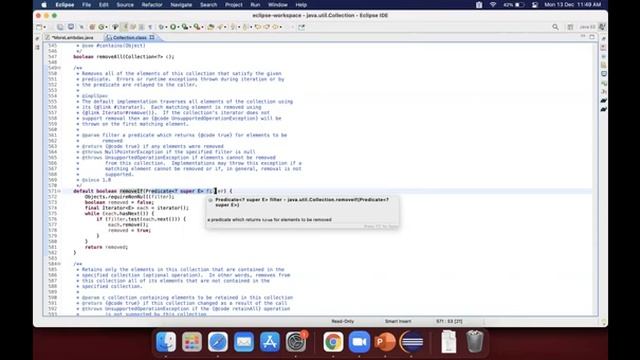Collapse the removeIf method fold marker at line 571
The image size is (640, 360).
[x=60, y=191]
